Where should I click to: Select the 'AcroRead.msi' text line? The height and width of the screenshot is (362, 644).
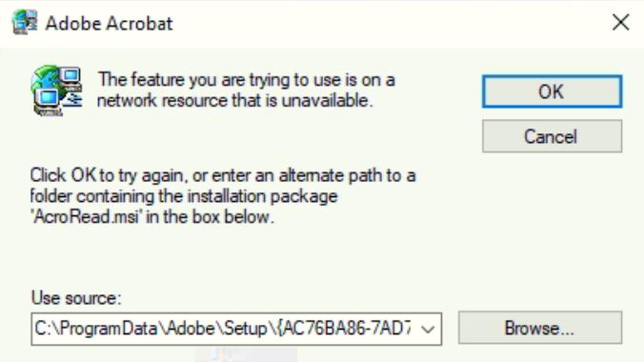[x=152, y=216]
